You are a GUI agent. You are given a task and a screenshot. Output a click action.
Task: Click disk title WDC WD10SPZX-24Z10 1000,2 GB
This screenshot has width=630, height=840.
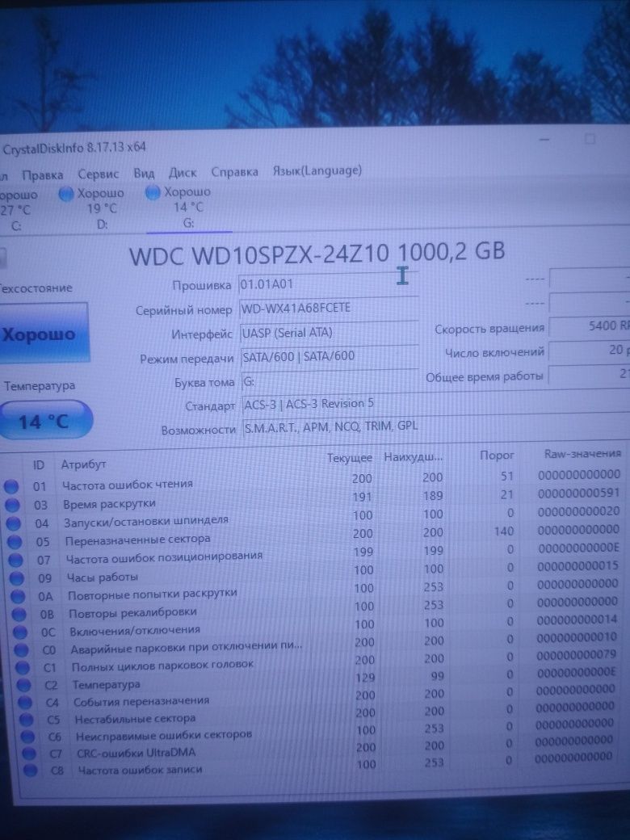tap(317, 253)
